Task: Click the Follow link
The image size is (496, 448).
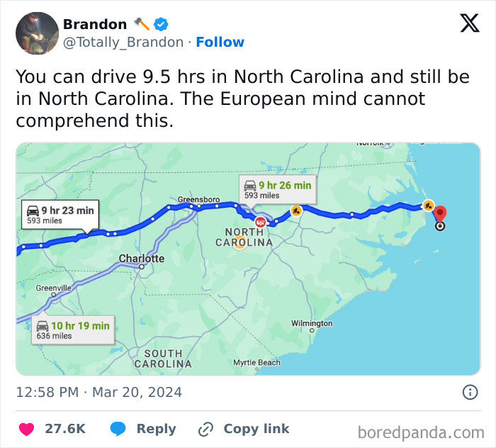Action: point(220,43)
